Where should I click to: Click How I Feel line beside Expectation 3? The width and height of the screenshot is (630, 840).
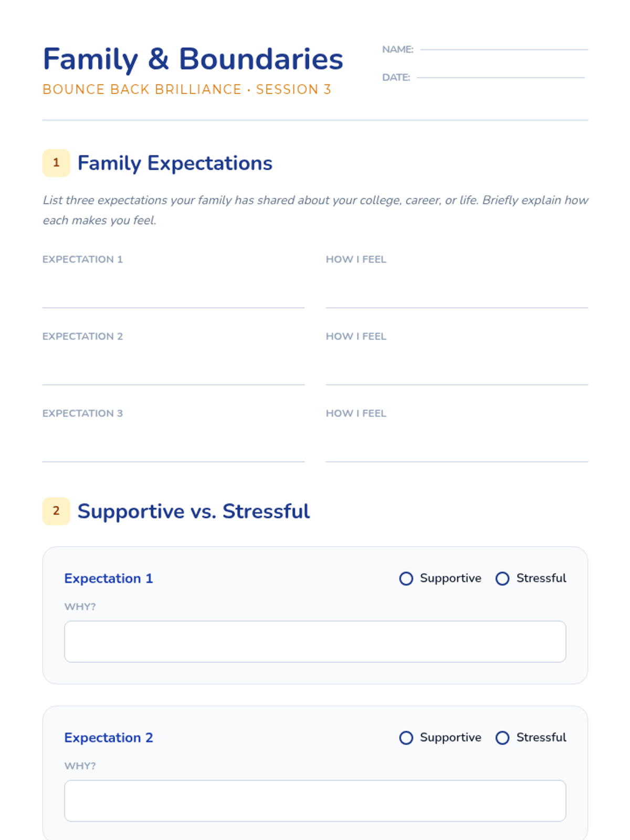[x=457, y=451]
